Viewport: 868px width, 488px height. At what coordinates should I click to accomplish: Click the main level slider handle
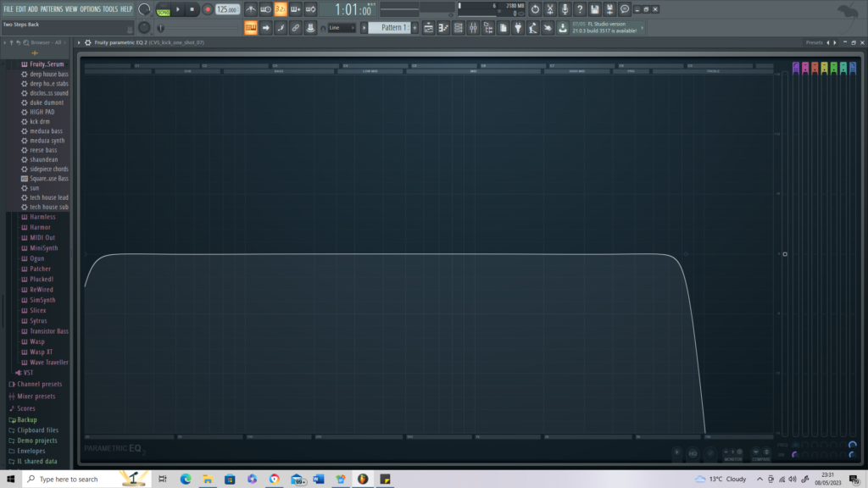(785, 254)
